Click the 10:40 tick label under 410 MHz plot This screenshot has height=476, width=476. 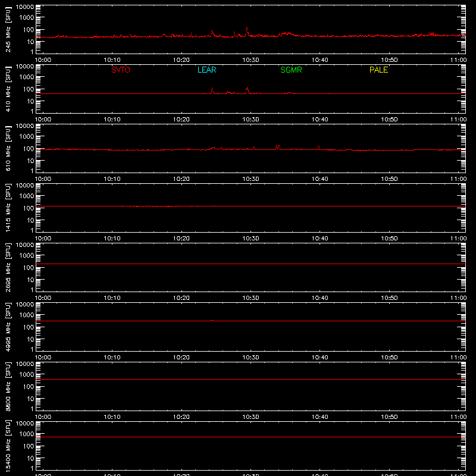(320, 120)
